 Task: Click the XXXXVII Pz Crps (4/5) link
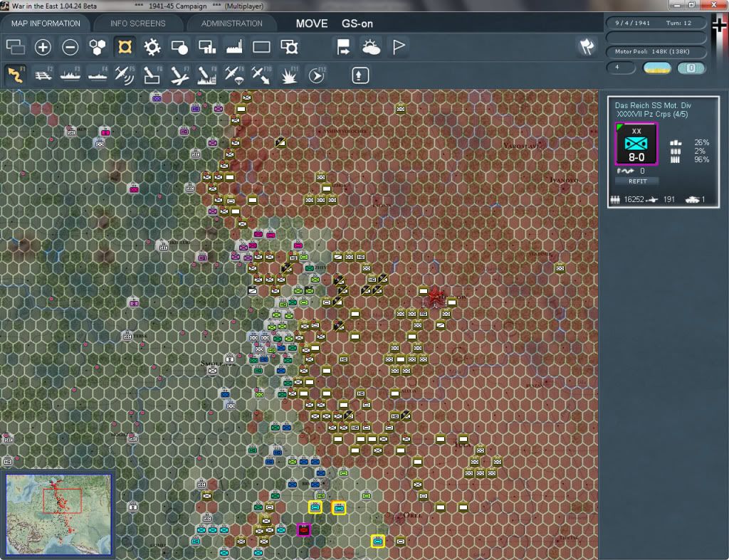(652, 115)
